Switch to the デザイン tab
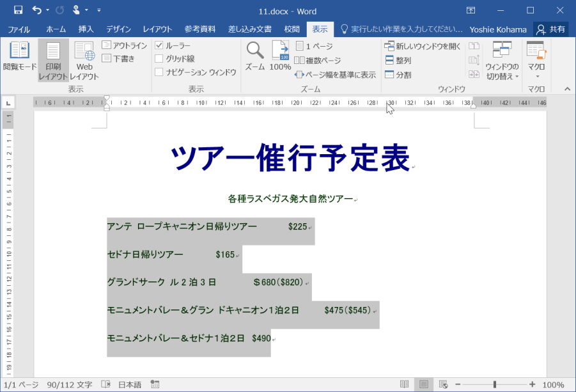Screen dimensions: 576x392 point(118,29)
